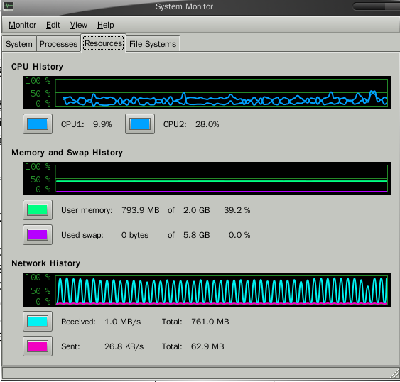Open the Help menu

[x=106, y=25]
